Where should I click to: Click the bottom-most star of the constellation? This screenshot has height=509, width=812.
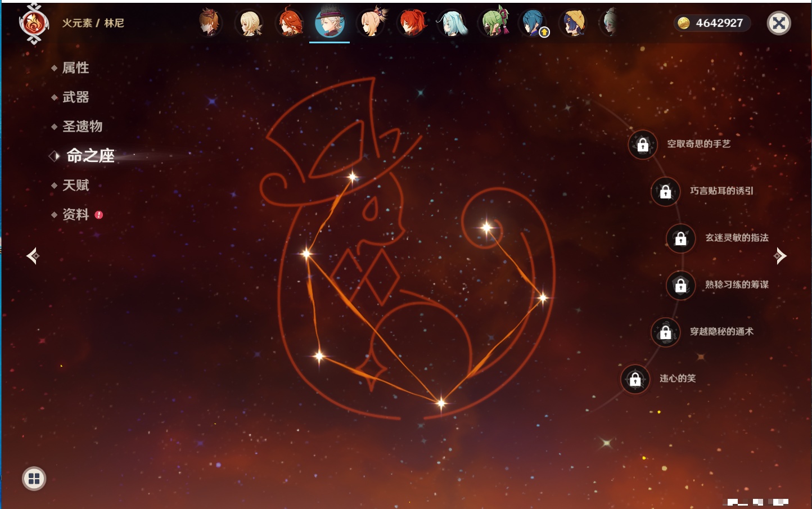[441, 403]
